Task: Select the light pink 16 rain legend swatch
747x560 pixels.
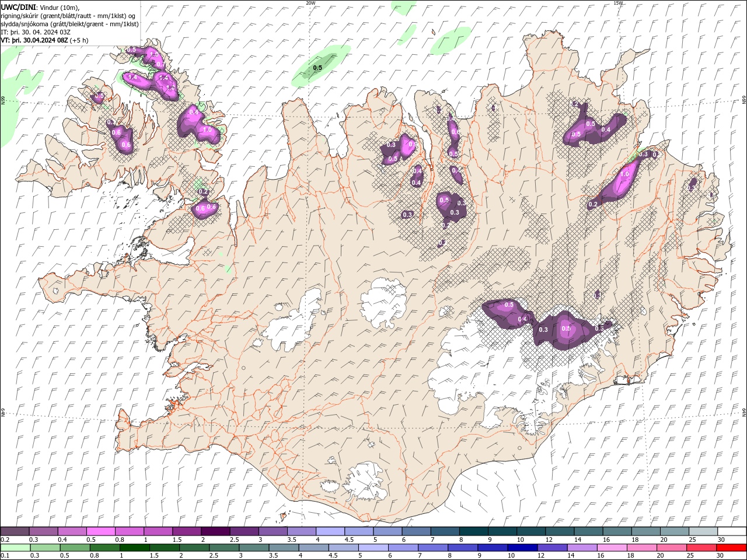Action: coord(612,548)
